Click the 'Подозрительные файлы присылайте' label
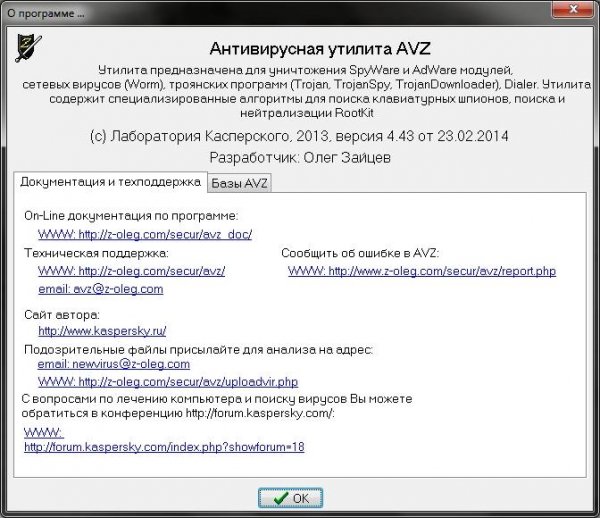 [x=198, y=349]
